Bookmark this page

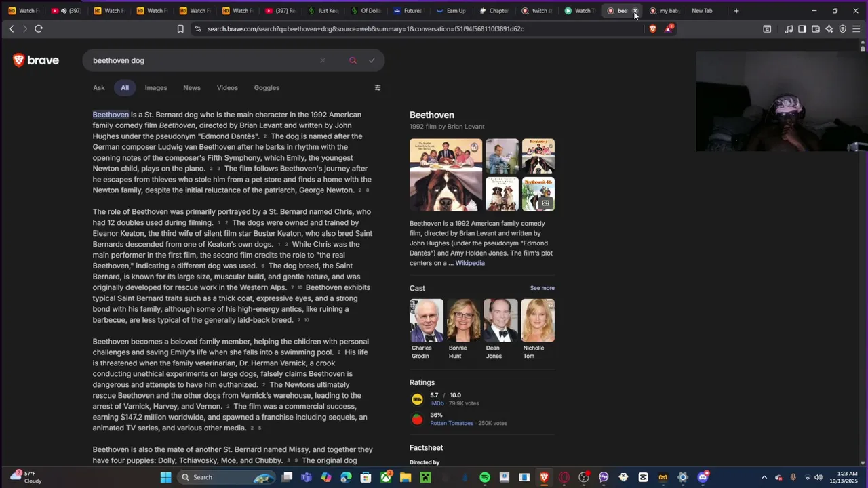[180, 28]
